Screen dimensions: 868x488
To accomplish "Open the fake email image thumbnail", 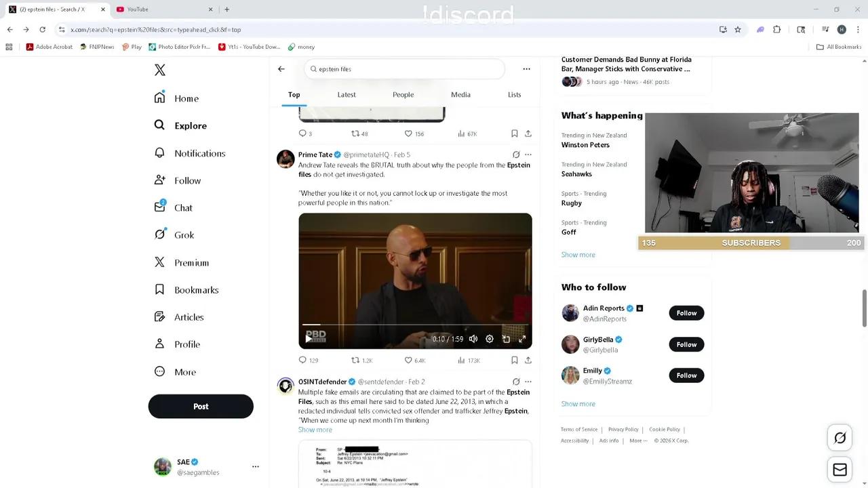I will tap(415, 464).
